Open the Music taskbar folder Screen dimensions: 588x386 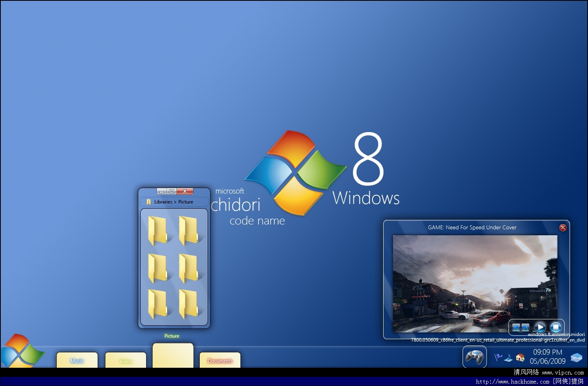(77, 360)
